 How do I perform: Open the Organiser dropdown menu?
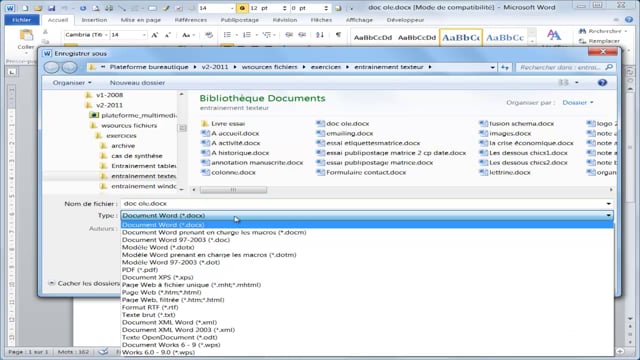point(72,83)
